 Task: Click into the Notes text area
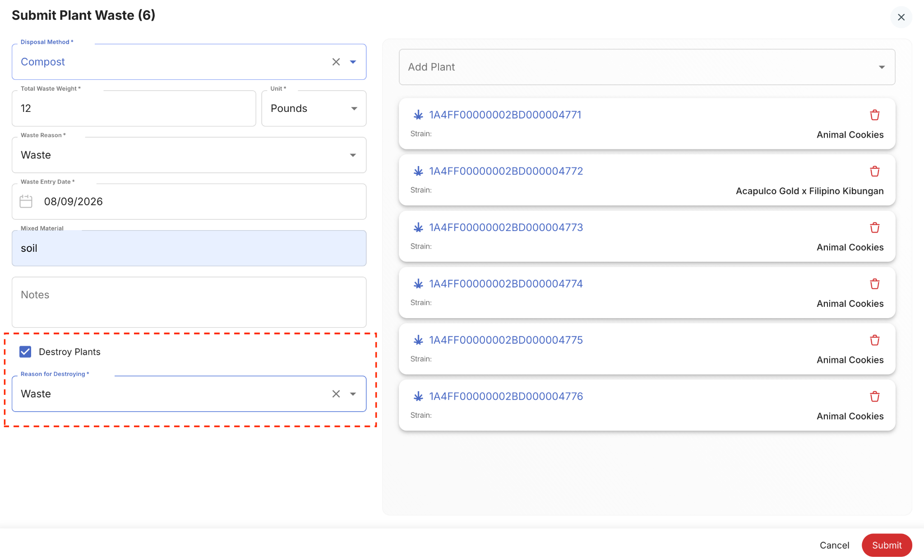point(189,302)
